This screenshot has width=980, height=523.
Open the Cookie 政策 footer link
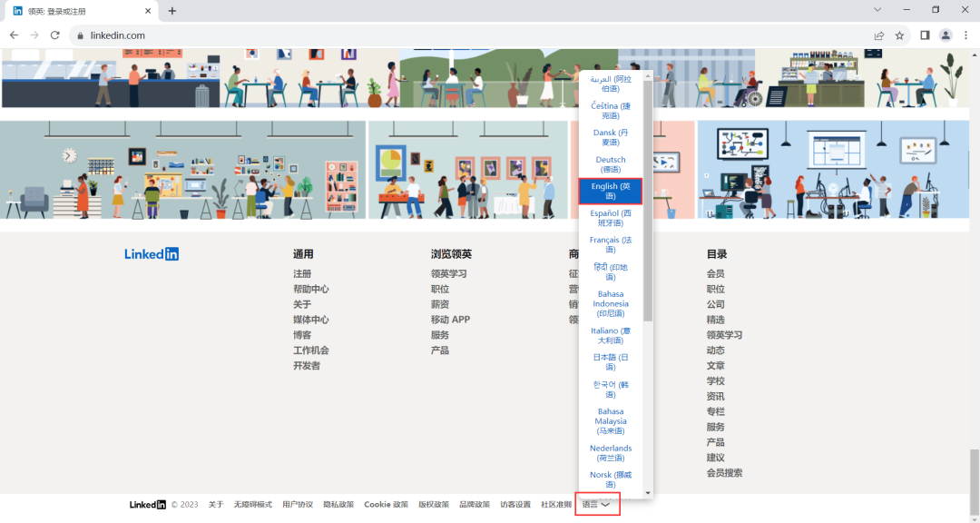[386, 503]
